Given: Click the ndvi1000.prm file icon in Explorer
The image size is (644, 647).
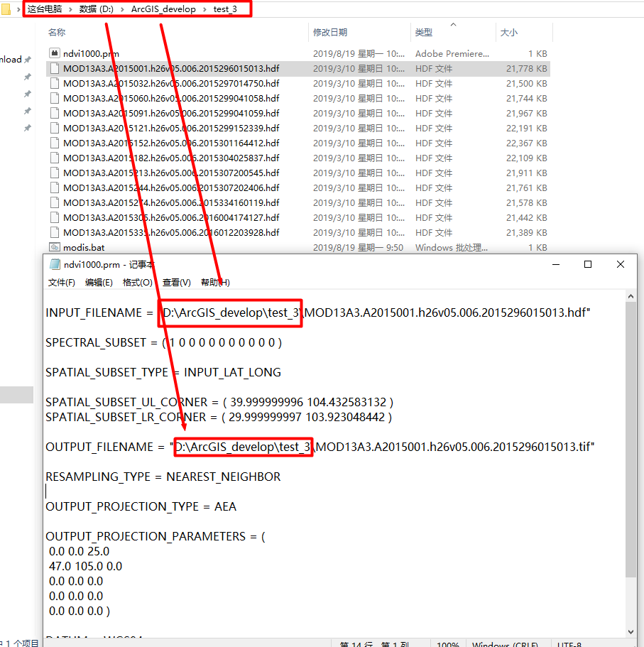Looking at the screenshot, I should click(x=55, y=53).
